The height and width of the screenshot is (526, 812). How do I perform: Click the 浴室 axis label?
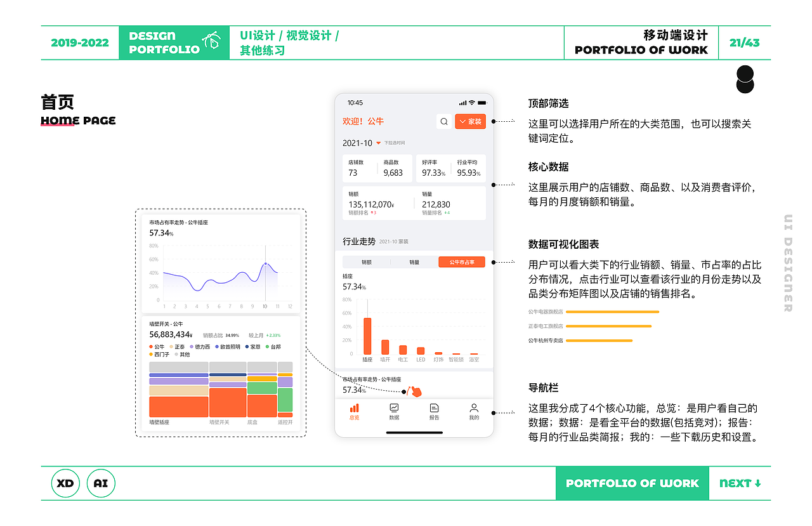pos(474,360)
